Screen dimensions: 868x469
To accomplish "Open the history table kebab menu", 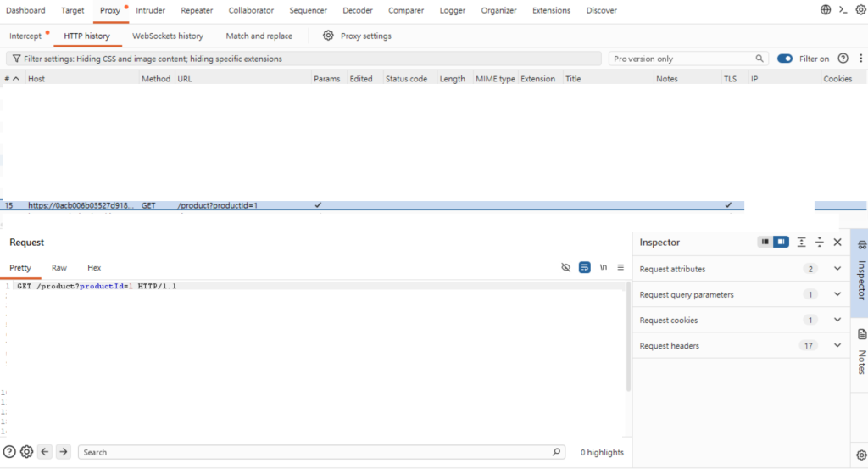I will pos(861,59).
